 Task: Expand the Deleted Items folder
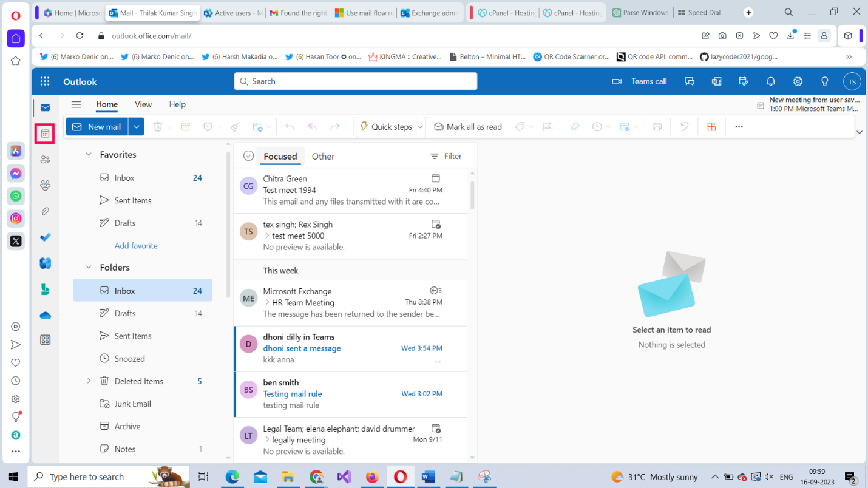[x=89, y=381]
